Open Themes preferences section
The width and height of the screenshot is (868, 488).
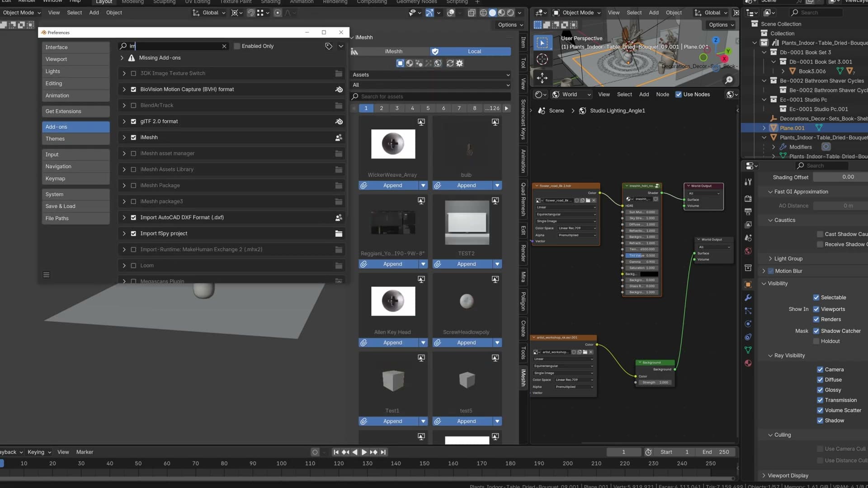point(75,139)
